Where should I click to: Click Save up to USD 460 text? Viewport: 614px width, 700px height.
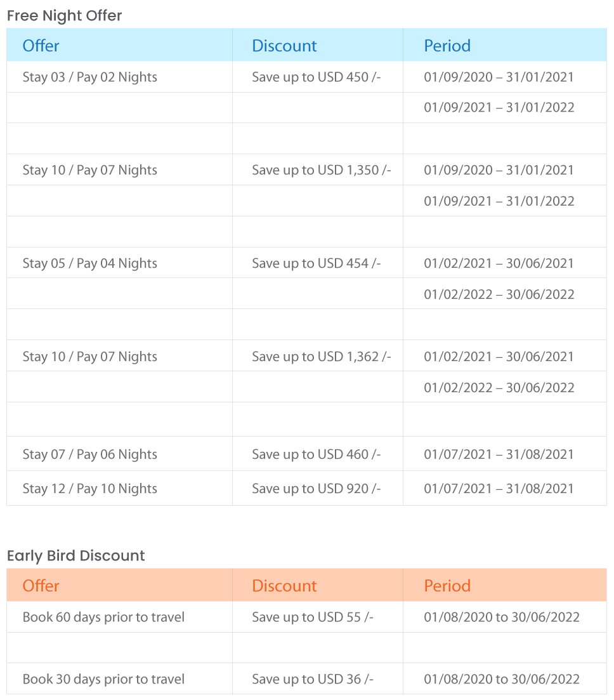[x=316, y=454]
